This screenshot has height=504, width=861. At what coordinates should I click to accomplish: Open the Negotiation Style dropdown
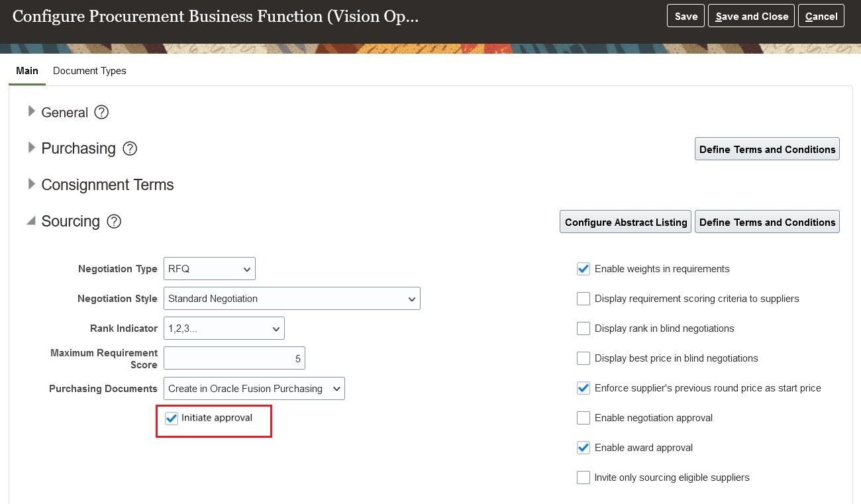pos(292,299)
